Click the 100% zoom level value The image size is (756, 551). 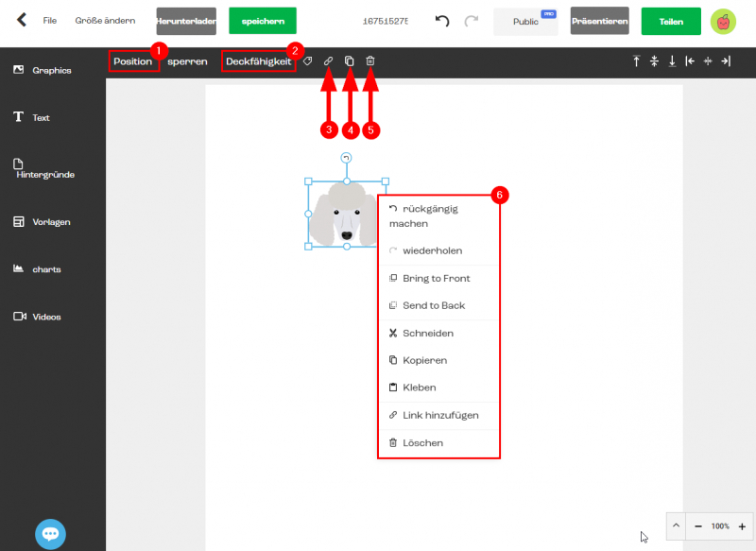click(720, 526)
